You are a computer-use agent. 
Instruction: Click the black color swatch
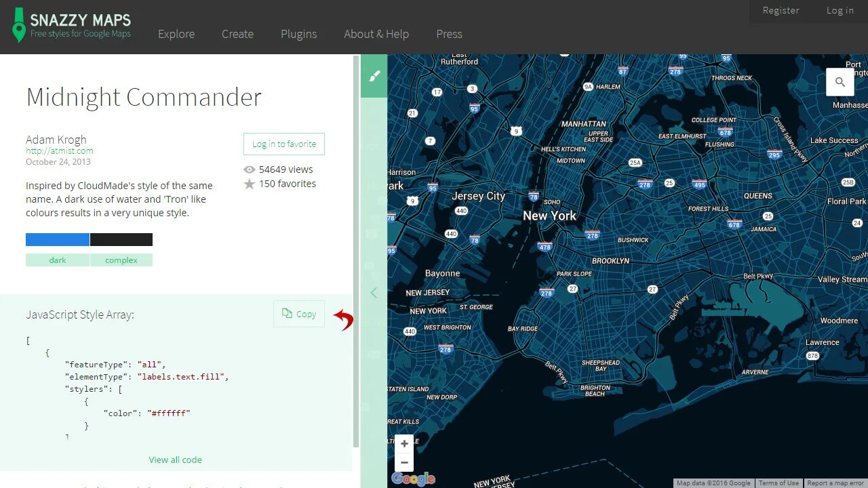[x=121, y=239]
